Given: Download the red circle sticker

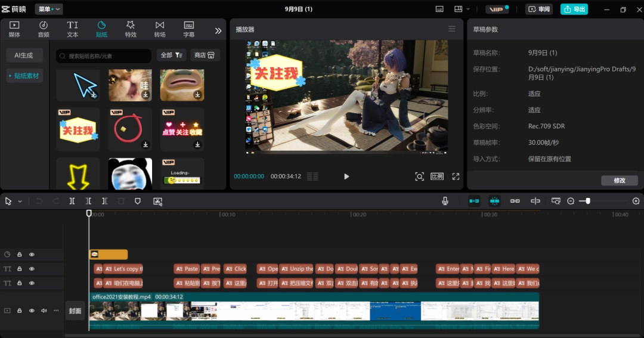Looking at the screenshot, I should tap(145, 145).
